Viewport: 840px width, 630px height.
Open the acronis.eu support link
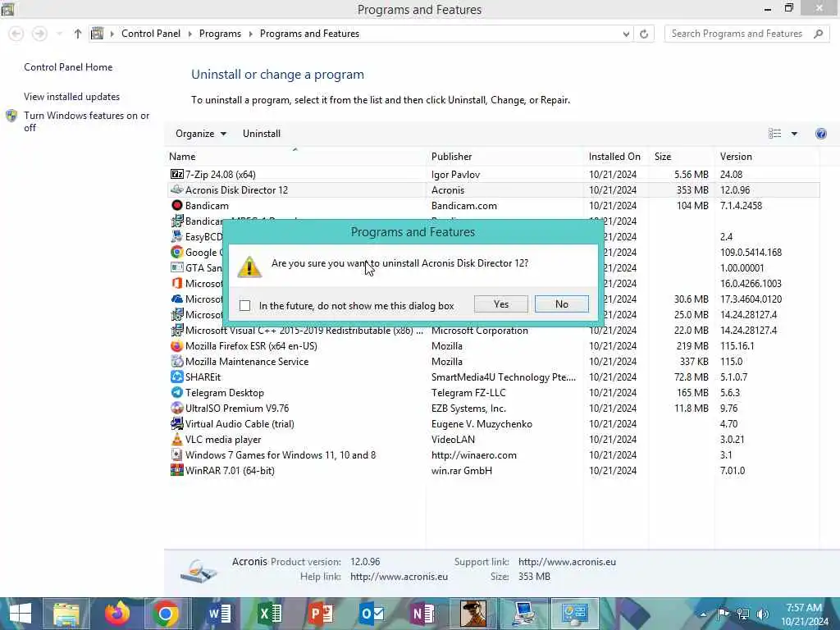(x=567, y=561)
